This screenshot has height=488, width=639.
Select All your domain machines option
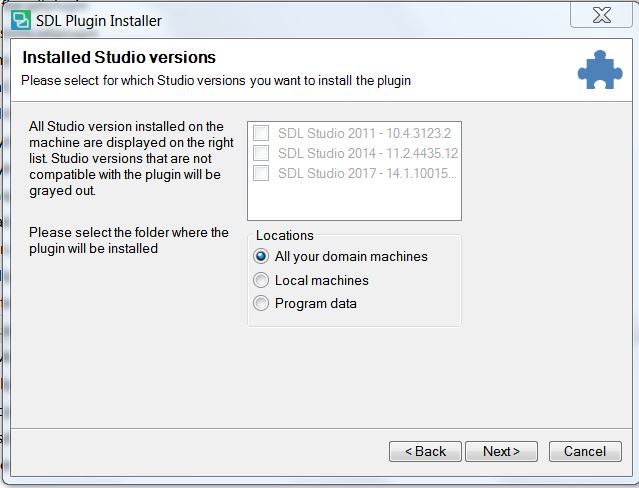coord(261,256)
